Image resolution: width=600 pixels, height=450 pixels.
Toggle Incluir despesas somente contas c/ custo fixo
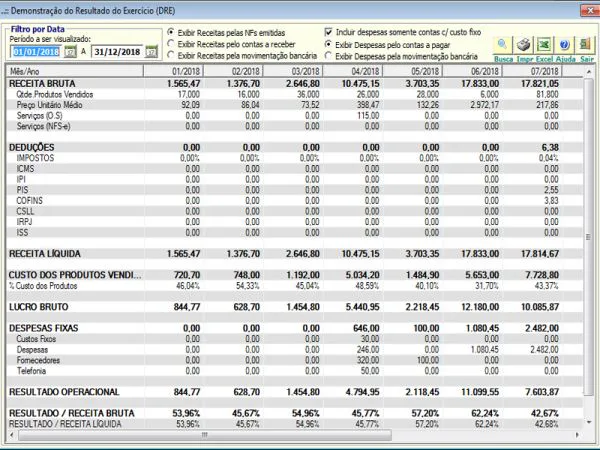[328, 32]
